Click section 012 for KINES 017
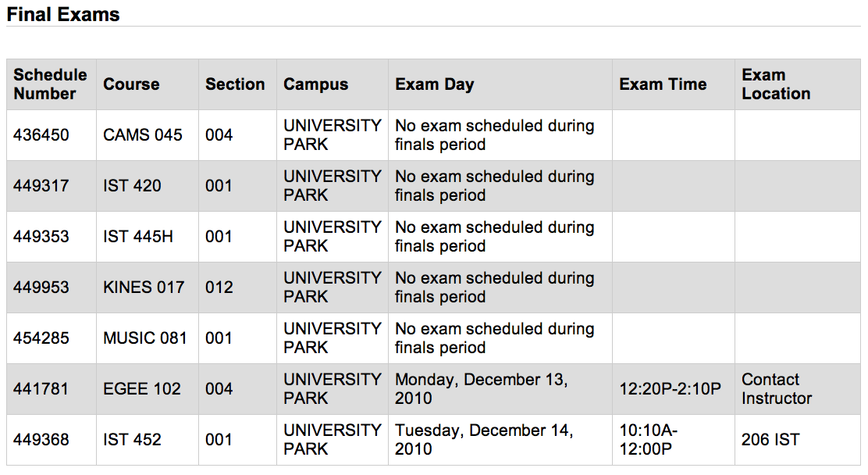Viewport: 868px width, 475px height. [x=219, y=287]
